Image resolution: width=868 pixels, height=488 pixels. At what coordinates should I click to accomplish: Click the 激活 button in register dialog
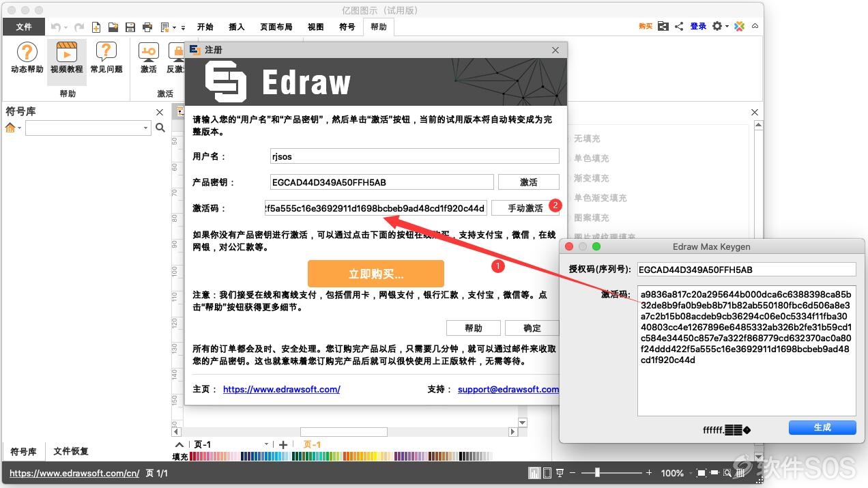tap(529, 182)
